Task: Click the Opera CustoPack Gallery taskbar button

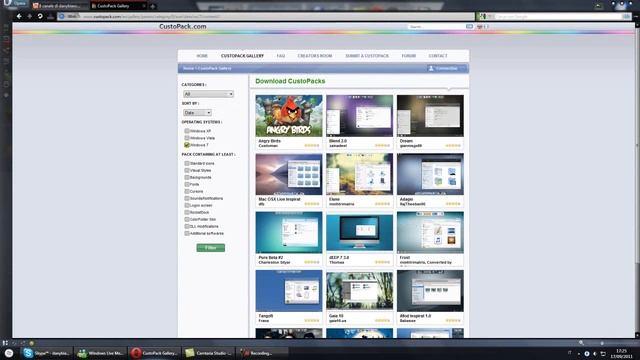Action: (x=155, y=353)
